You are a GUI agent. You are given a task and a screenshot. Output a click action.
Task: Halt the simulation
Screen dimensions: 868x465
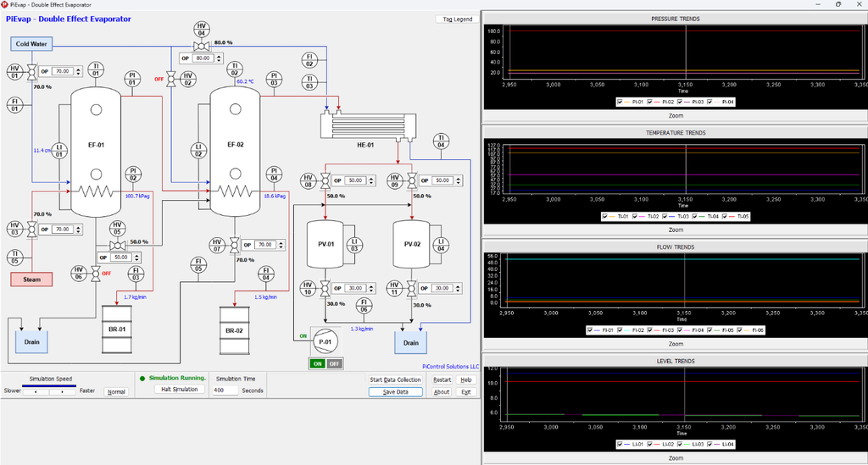[x=180, y=390]
